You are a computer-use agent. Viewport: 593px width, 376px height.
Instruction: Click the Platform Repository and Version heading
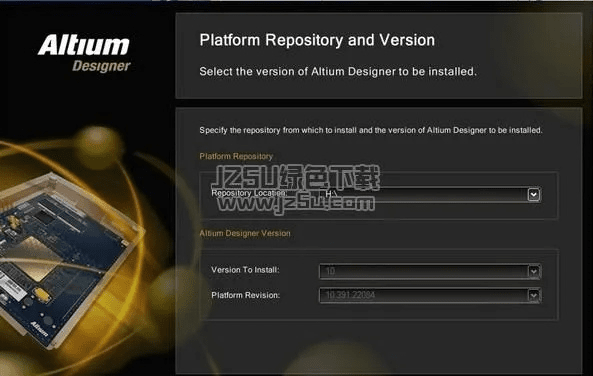[317, 40]
